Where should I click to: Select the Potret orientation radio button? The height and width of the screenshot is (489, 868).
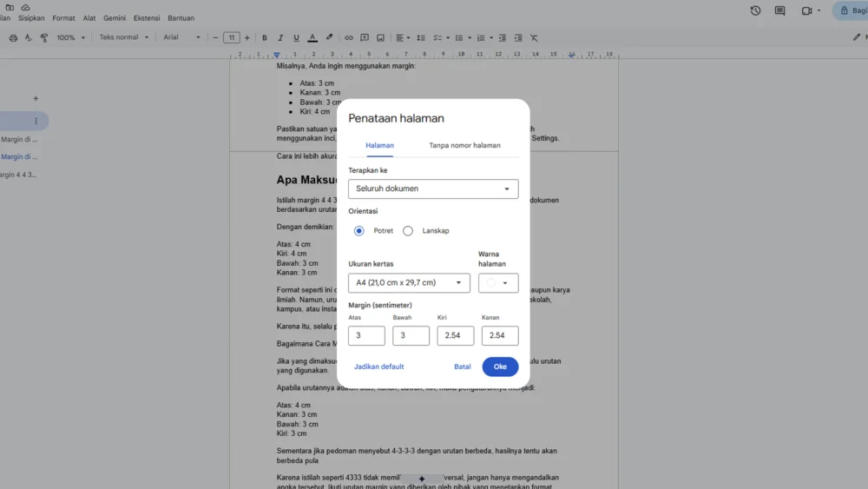tap(359, 231)
